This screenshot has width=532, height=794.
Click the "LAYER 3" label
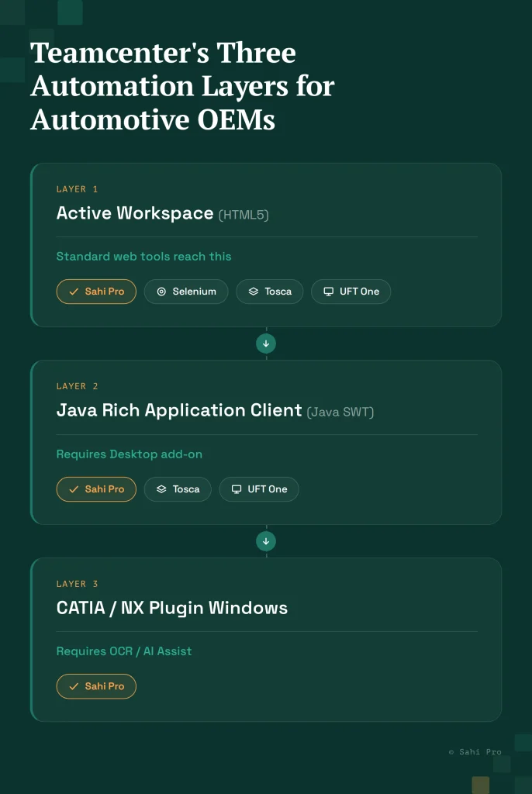click(77, 584)
